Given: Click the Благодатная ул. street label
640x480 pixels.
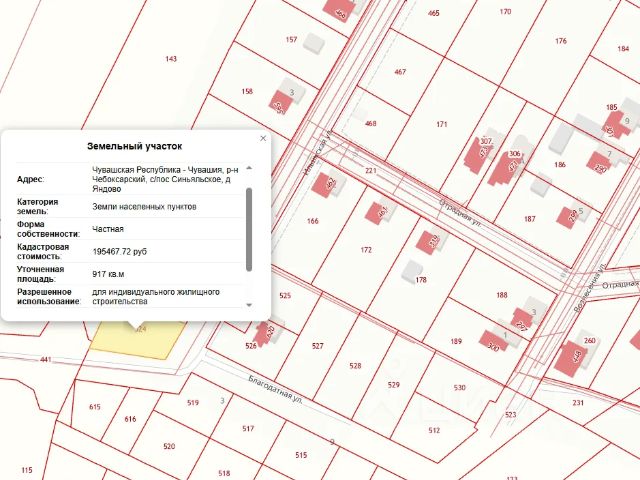Looking at the screenshot, I should pyautogui.click(x=276, y=390).
